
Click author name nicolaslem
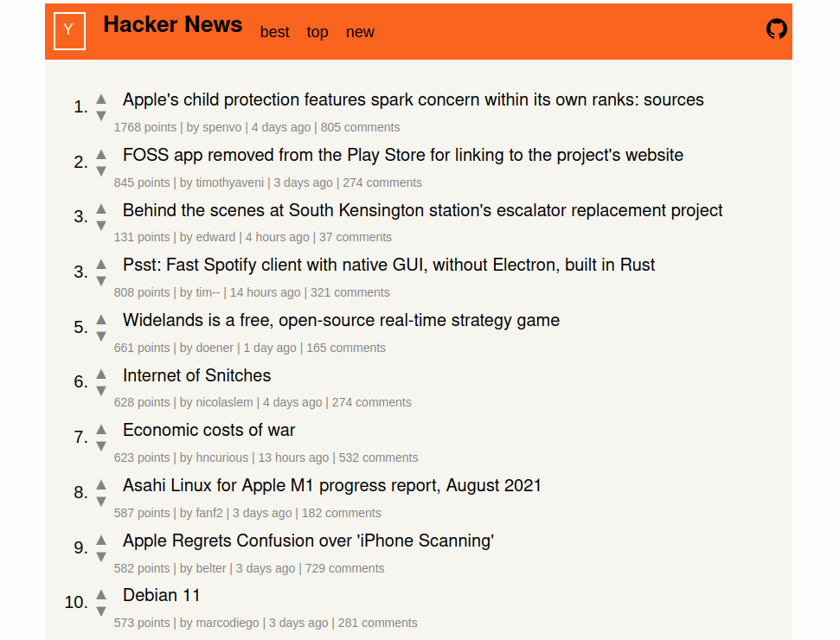tap(224, 402)
